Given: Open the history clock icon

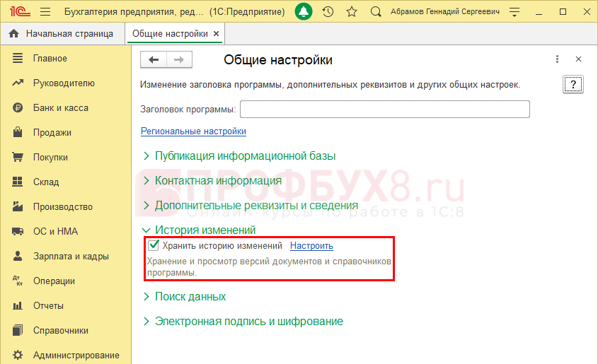Looking at the screenshot, I should point(328,12).
